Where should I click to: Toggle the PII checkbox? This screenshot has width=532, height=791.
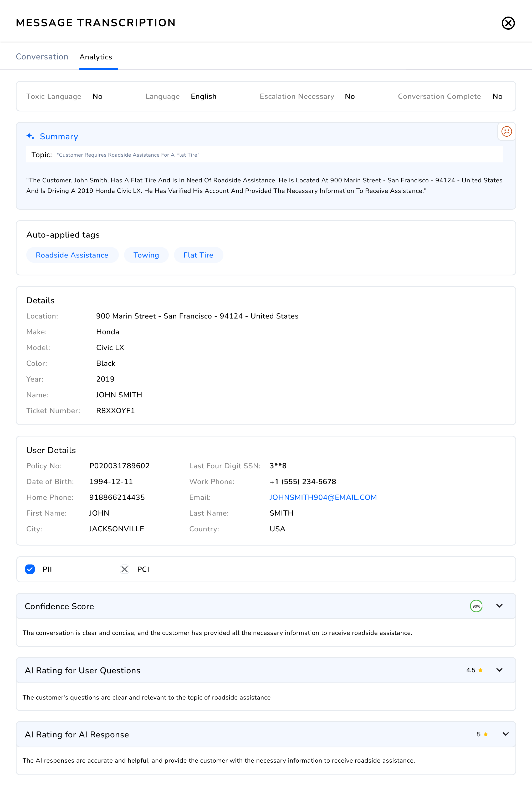click(x=30, y=569)
